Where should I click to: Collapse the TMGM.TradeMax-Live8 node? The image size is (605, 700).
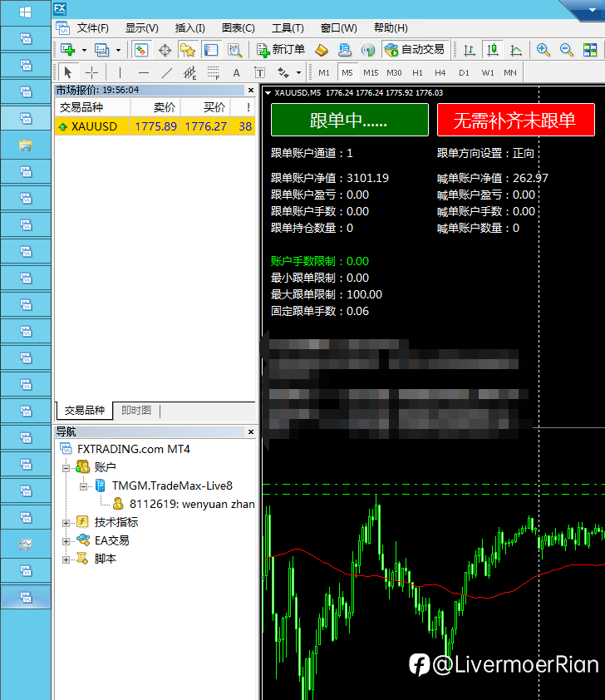[x=83, y=486]
